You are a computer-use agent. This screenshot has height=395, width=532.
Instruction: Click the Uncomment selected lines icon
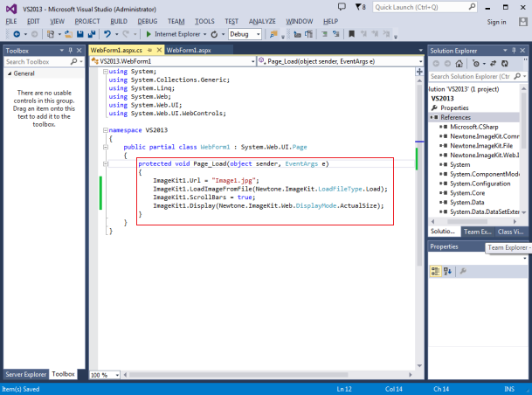tap(336, 34)
